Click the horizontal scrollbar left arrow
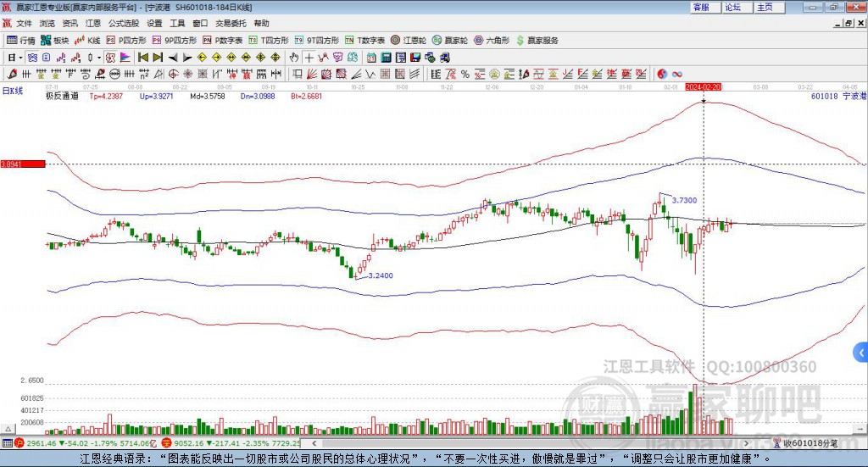Image resolution: width=868 pixels, height=467 pixels. tap(314, 443)
